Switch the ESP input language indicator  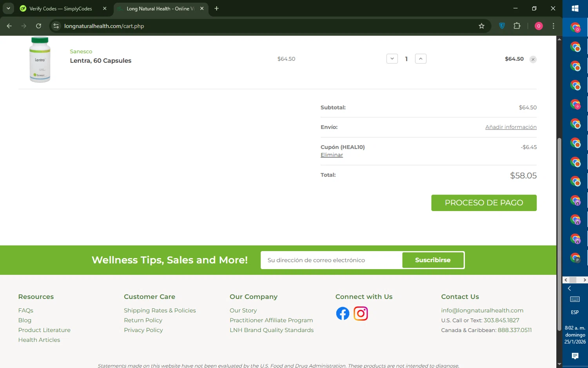575,312
